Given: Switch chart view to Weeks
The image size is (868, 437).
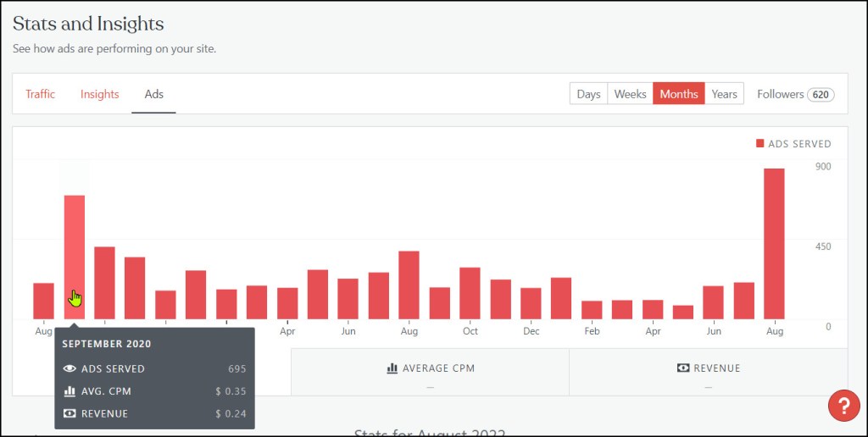Looking at the screenshot, I should click(x=630, y=94).
